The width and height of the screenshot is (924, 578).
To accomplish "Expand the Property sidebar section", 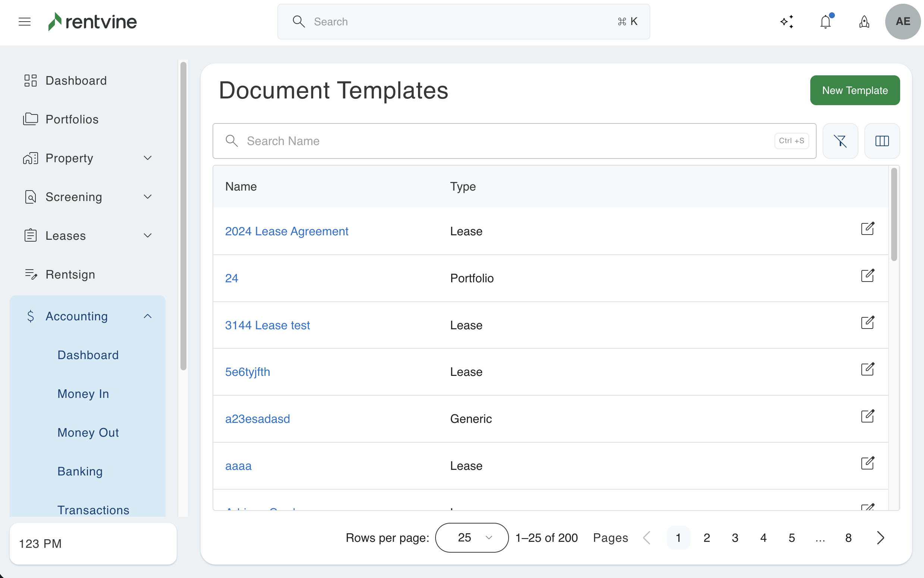I will (88, 158).
